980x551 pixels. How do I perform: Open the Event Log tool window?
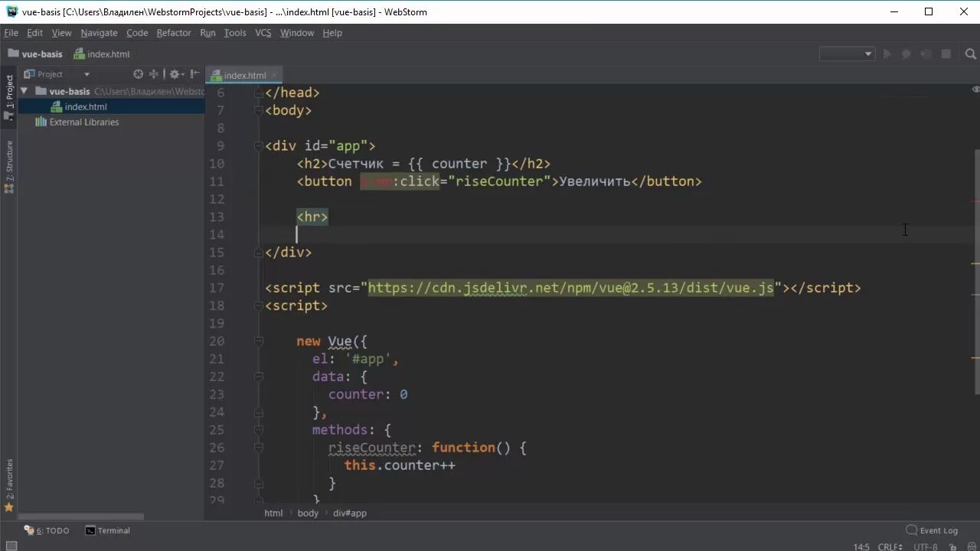pos(932,530)
